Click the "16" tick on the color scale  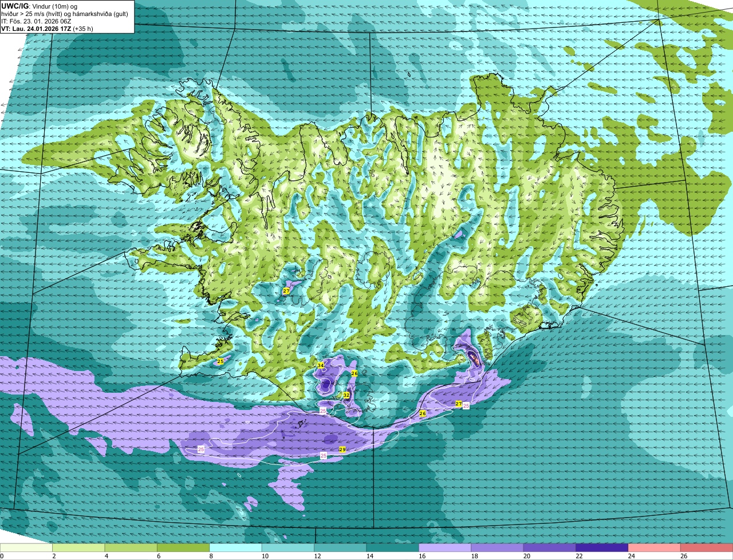[x=421, y=556]
